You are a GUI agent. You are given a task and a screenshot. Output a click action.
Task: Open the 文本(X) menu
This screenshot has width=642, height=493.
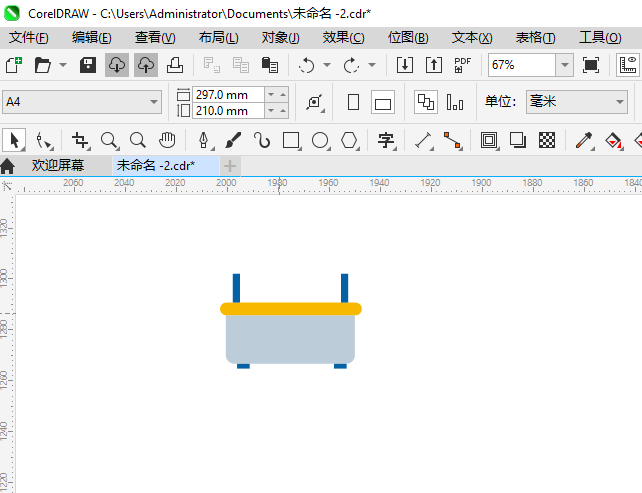point(472,38)
